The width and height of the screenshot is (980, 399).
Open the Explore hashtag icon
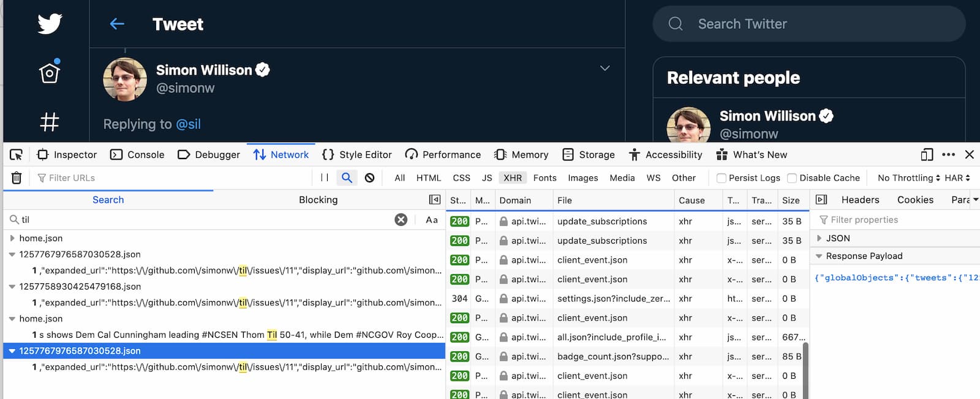click(50, 122)
